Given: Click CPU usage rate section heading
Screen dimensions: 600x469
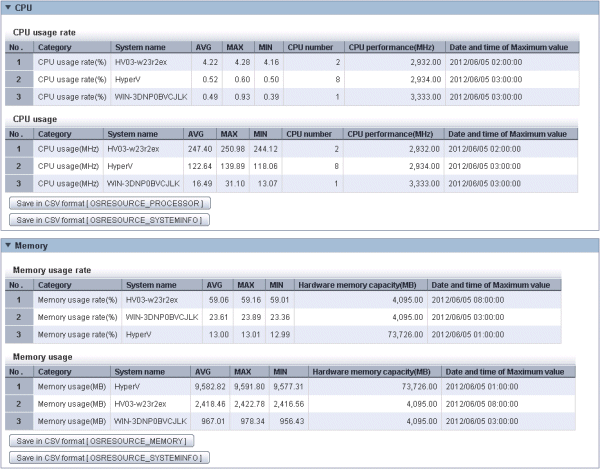Looking at the screenshot, I should [44, 33].
